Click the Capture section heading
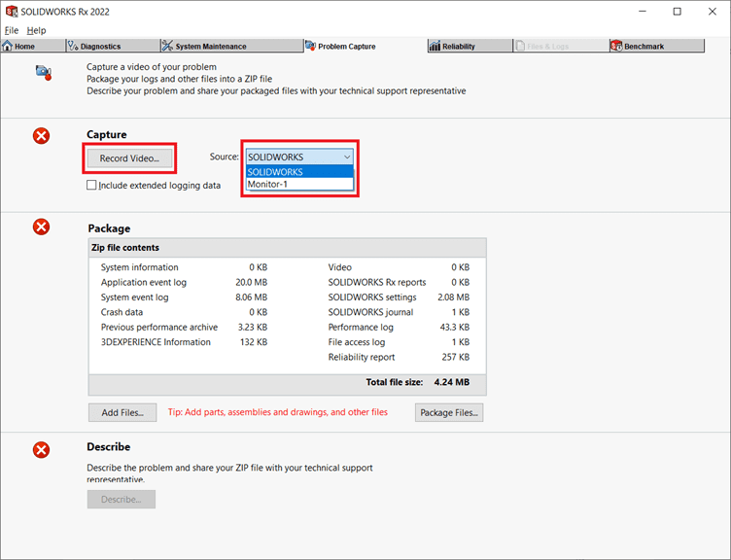 (107, 134)
